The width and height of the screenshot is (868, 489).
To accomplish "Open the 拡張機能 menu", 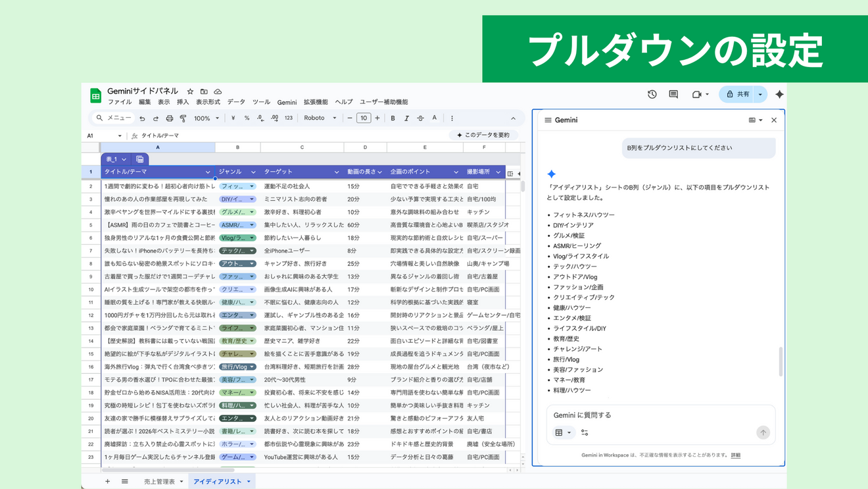I will (x=316, y=103).
